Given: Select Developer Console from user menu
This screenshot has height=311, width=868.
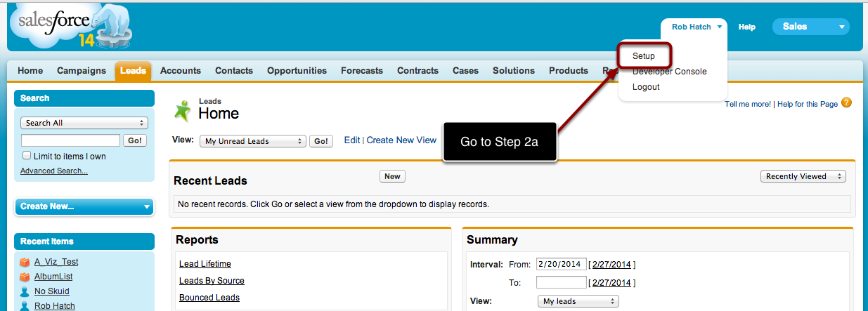Looking at the screenshot, I should click(669, 72).
